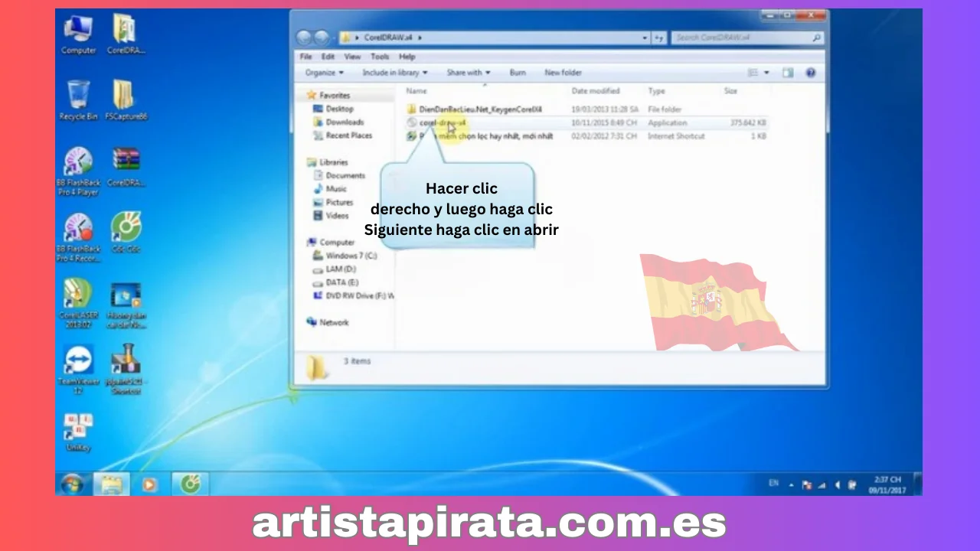
Task: Open the Tools menu
Action: point(380,57)
